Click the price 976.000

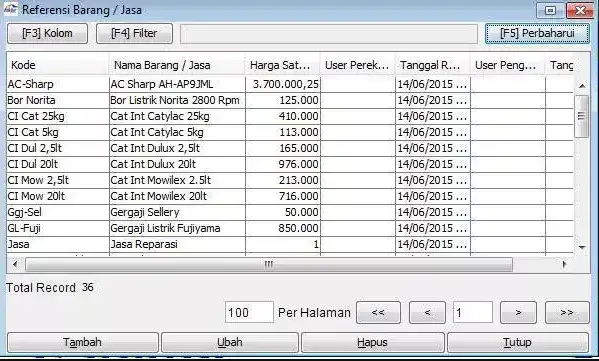tap(299, 164)
